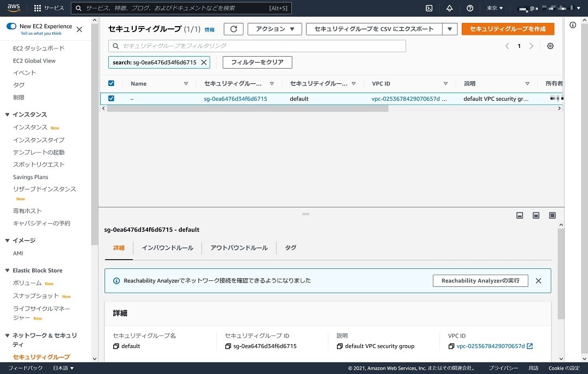588x374 pixels.
Task: Maximize the details pane layout
Action: pyautogui.click(x=553, y=216)
